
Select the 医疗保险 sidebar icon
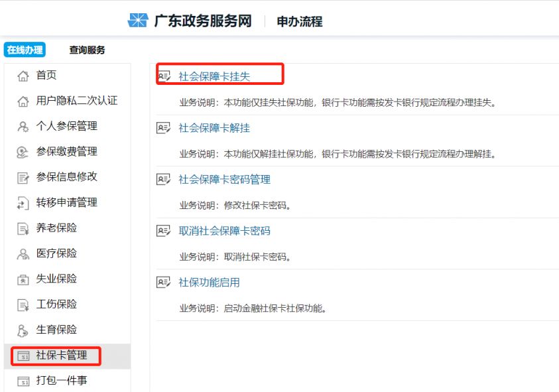21,253
